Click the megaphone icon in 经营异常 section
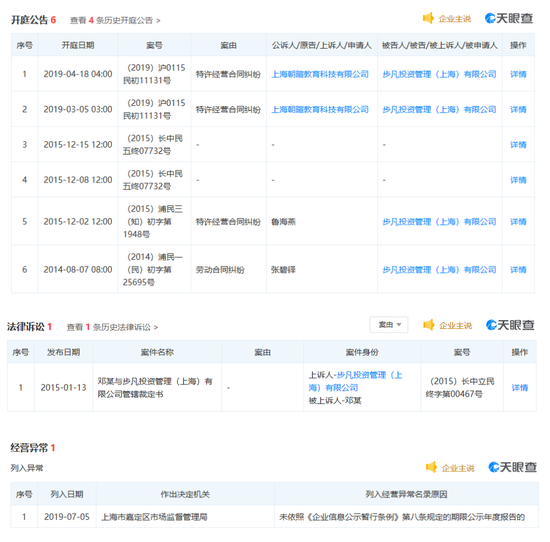This screenshot has width=550, height=542. tap(431, 467)
